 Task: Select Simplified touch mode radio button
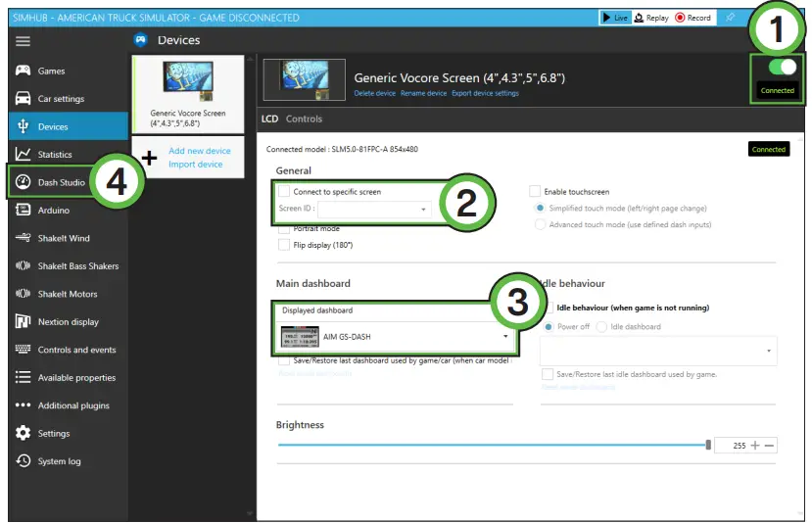click(x=540, y=209)
